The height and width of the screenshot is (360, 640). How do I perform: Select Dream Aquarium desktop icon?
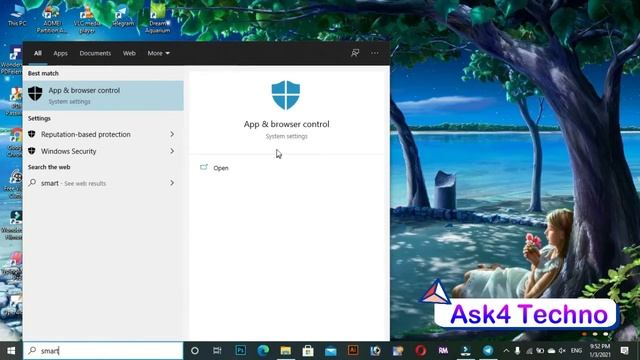click(x=158, y=20)
